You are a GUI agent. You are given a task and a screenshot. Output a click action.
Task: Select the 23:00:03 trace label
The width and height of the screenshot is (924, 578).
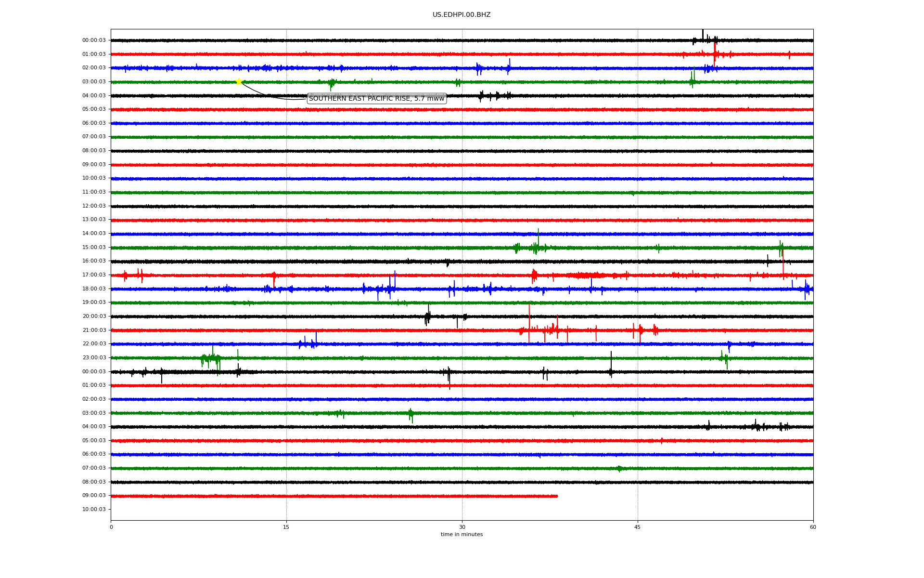(x=94, y=358)
